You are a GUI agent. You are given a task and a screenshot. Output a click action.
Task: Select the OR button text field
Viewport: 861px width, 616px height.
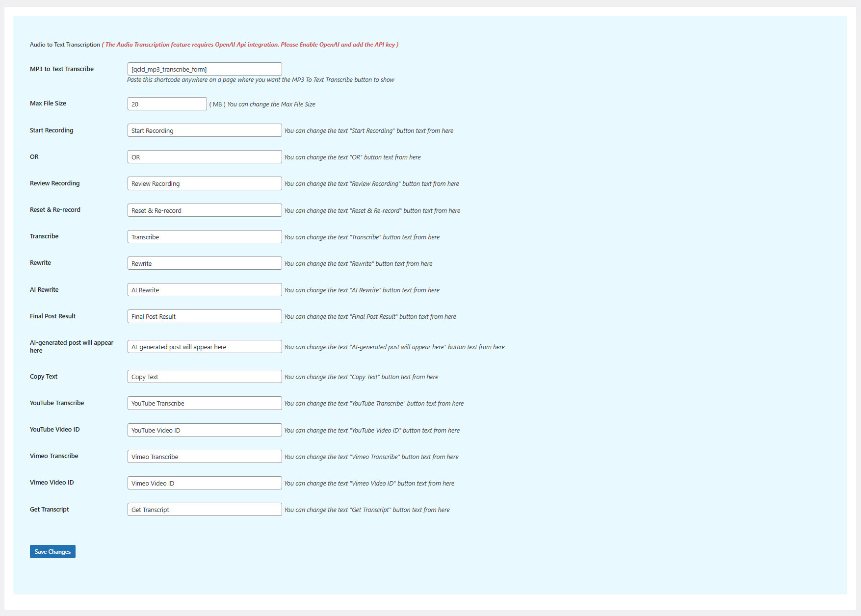204,157
